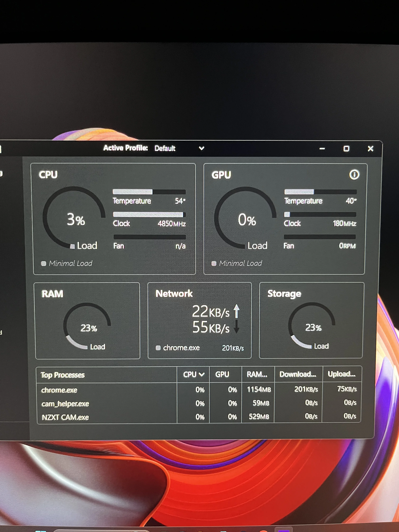Image resolution: width=399 pixels, height=532 pixels.
Task: Click the GPU clock speed bar
Action: coord(320,214)
